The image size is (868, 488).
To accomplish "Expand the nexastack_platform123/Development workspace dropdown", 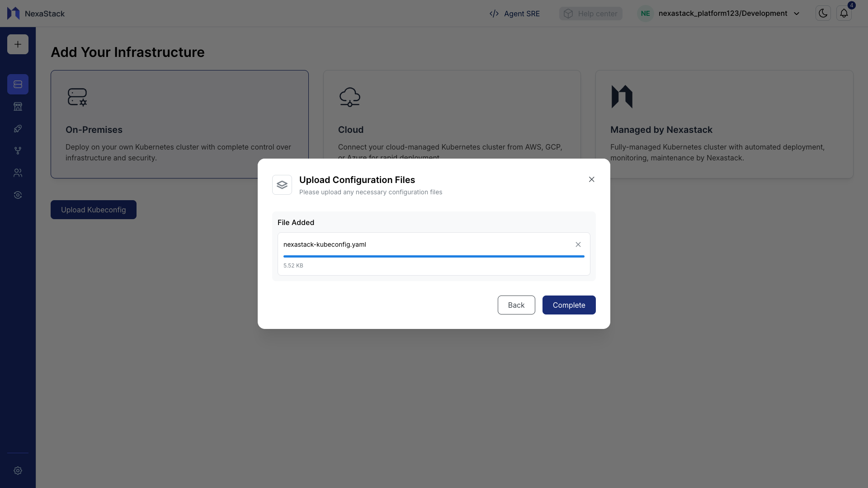I will pyautogui.click(x=797, y=14).
